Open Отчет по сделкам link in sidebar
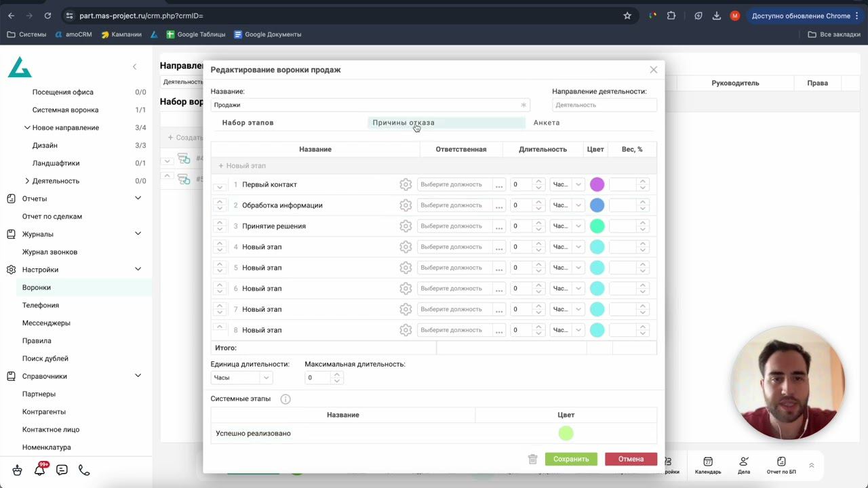The image size is (868, 488). pos(52,217)
